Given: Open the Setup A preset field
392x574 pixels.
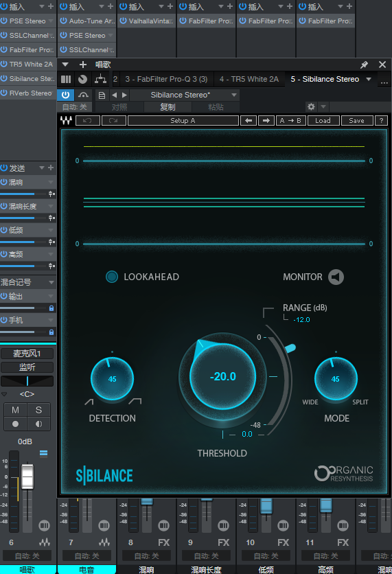Looking at the screenshot, I should point(183,120).
